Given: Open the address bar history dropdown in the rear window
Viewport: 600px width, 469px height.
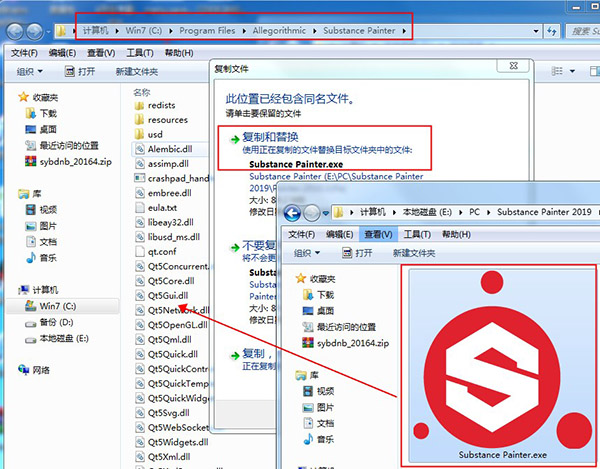Looking at the screenshot, I should click(x=536, y=31).
